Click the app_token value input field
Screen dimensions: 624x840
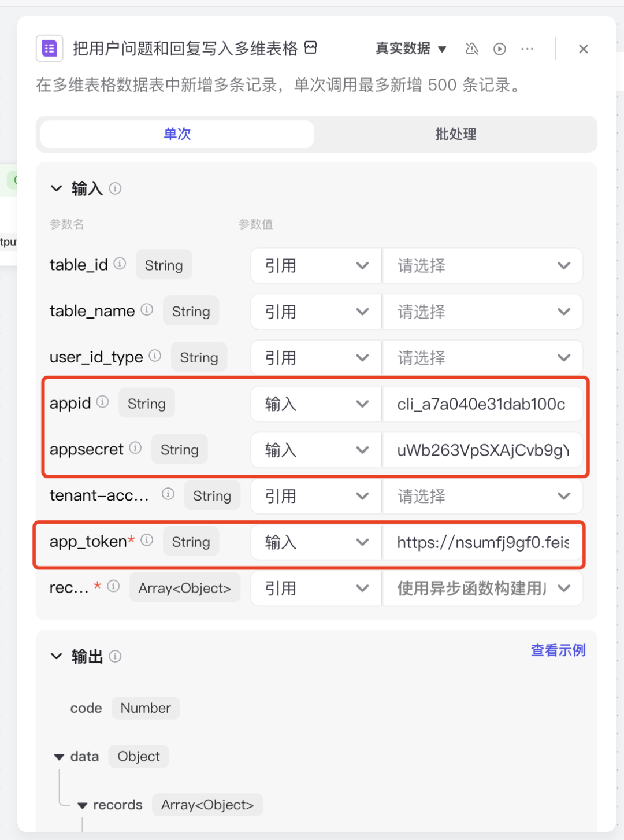click(482, 542)
